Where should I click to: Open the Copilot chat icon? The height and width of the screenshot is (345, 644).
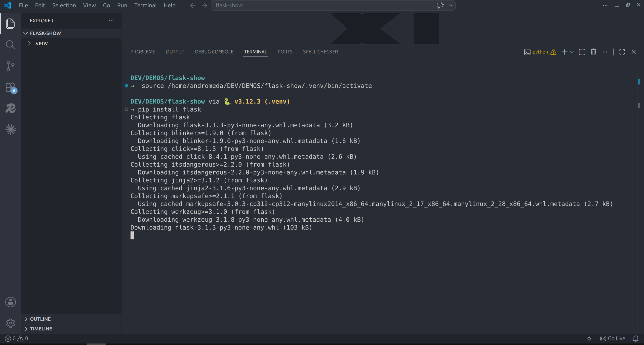tap(440, 5)
